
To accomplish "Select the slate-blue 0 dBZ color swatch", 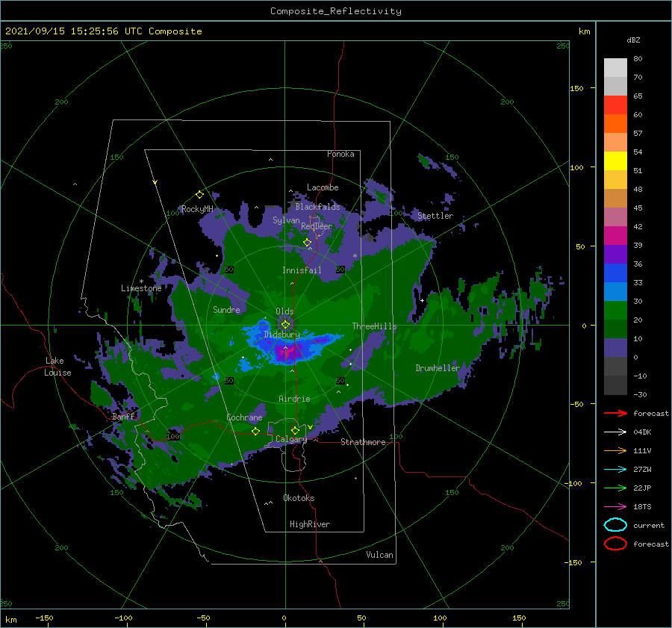I will pyautogui.click(x=615, y=348).
